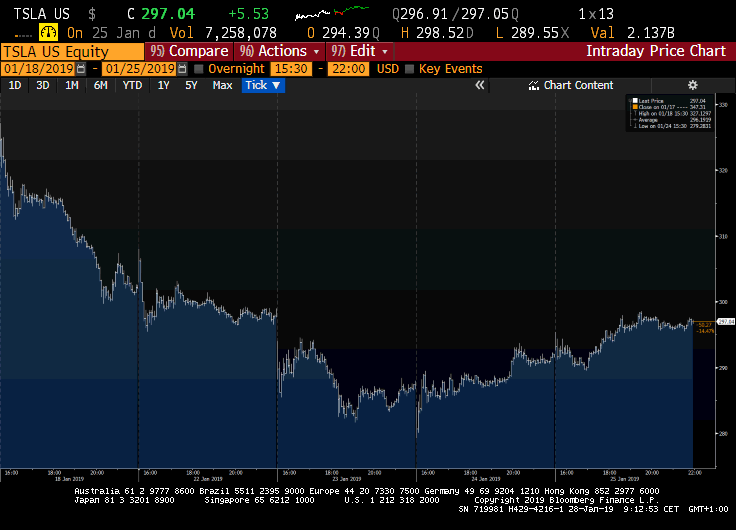The image size is (736, 530).
Task: Click the Chart Content button
Action: (x=571, y=85)
